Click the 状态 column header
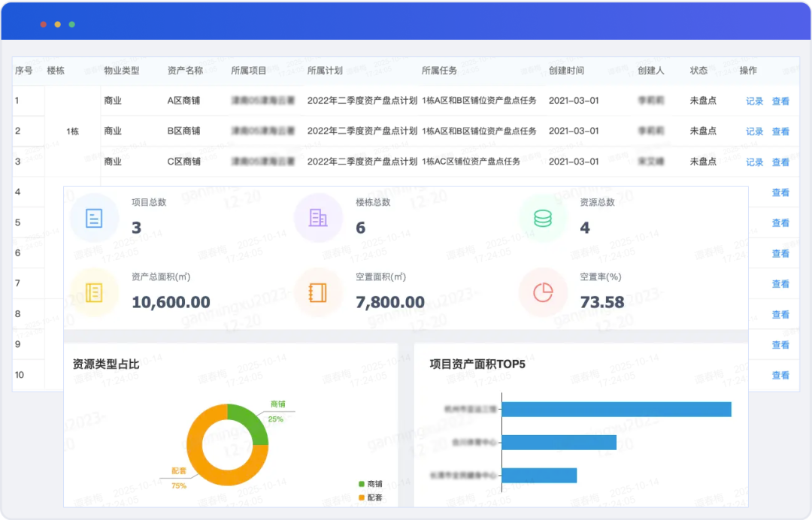The height and width of the screenshot is (520, 812). (x=698, y=71)
